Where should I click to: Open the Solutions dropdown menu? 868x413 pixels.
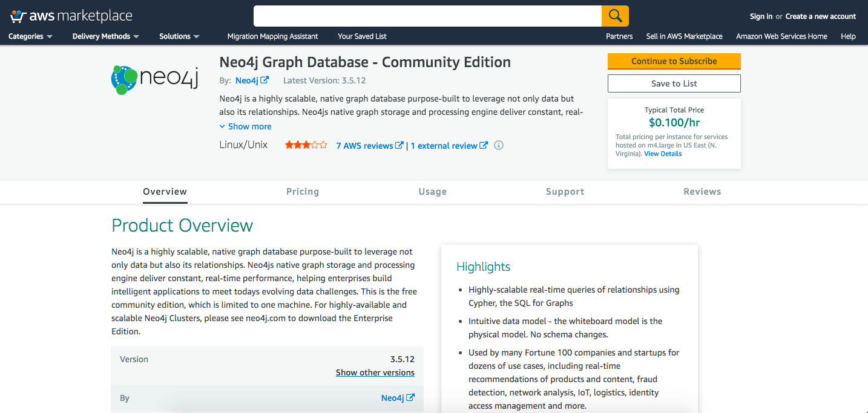pos(179,36)
